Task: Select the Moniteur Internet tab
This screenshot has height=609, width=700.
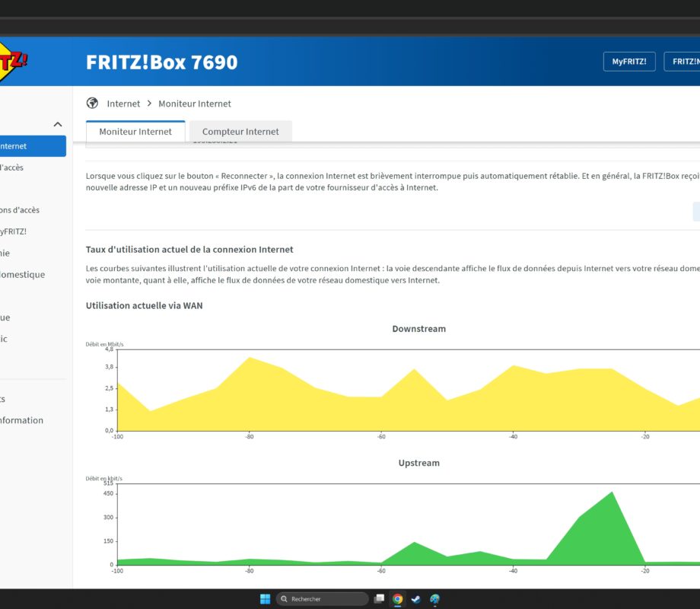Action: (x=135, y=132)
